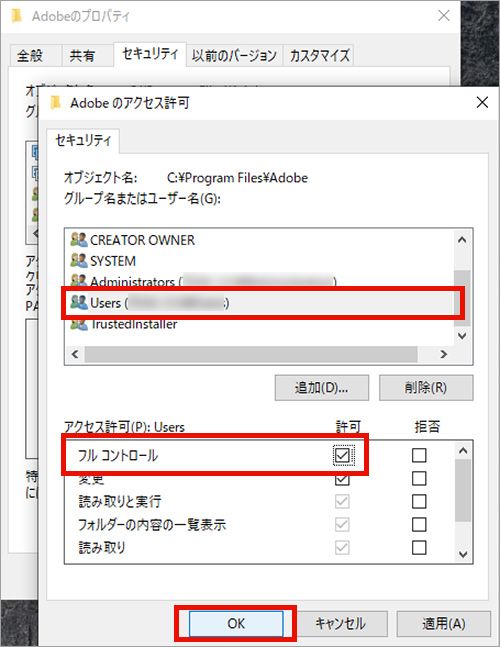Switch to セキュリティ tab in Adobe properties
The height and width of the screenshot is (647, 500).
150,54
